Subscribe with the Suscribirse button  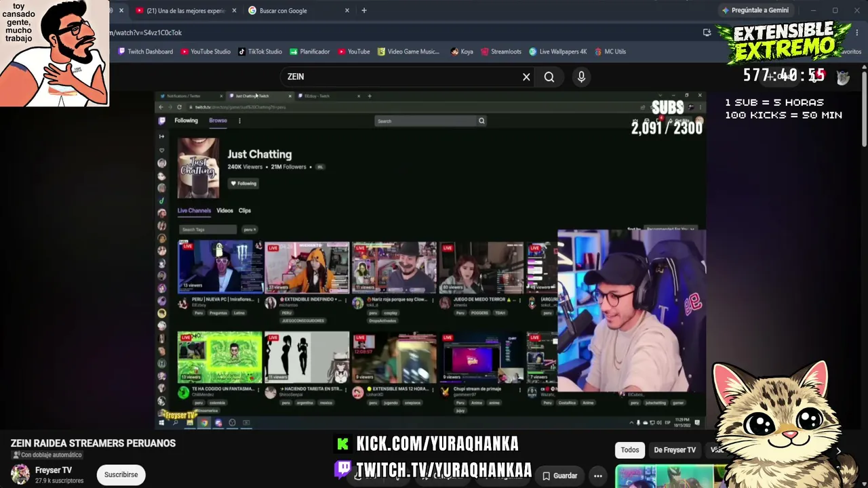[x=121, y=475]
